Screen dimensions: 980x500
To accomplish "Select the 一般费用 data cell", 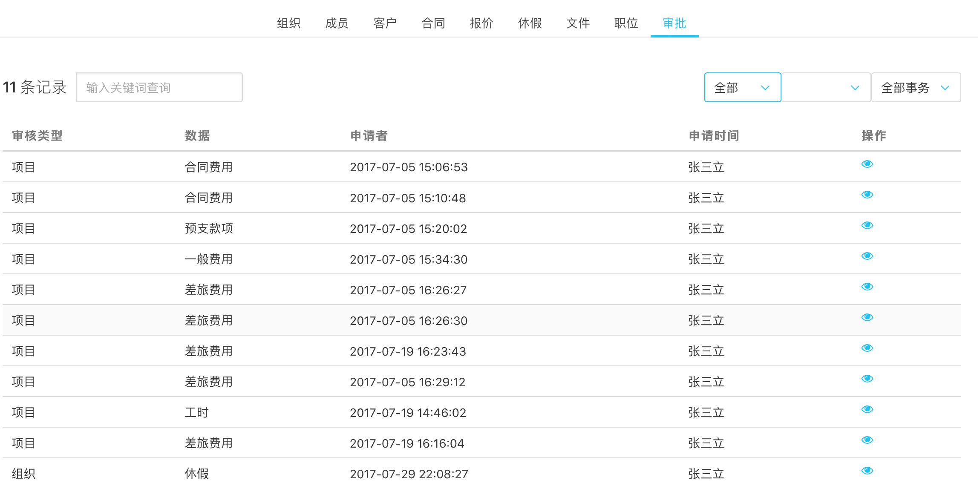I will pos(209,259).
